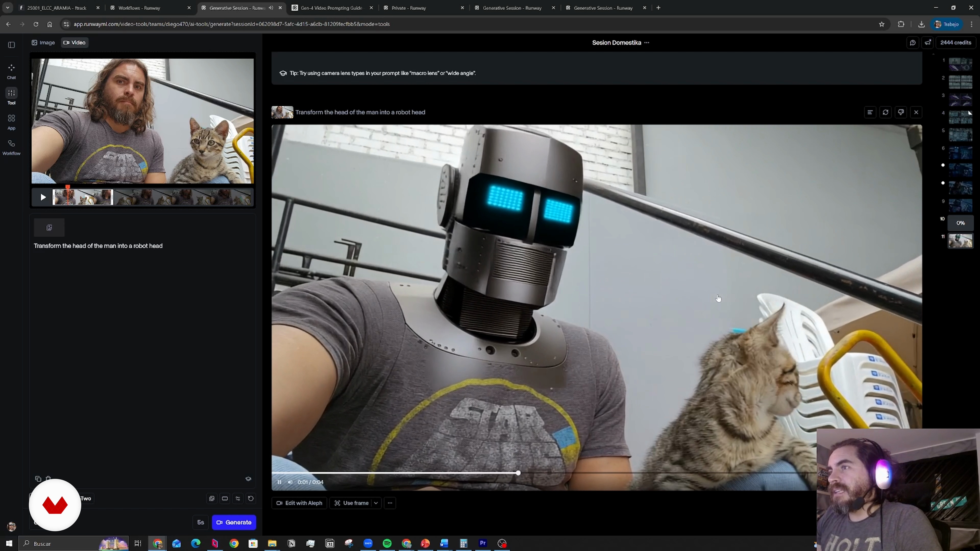Switch to the Gen-4 Video Prompting Guide tab

tap(330, 8)
